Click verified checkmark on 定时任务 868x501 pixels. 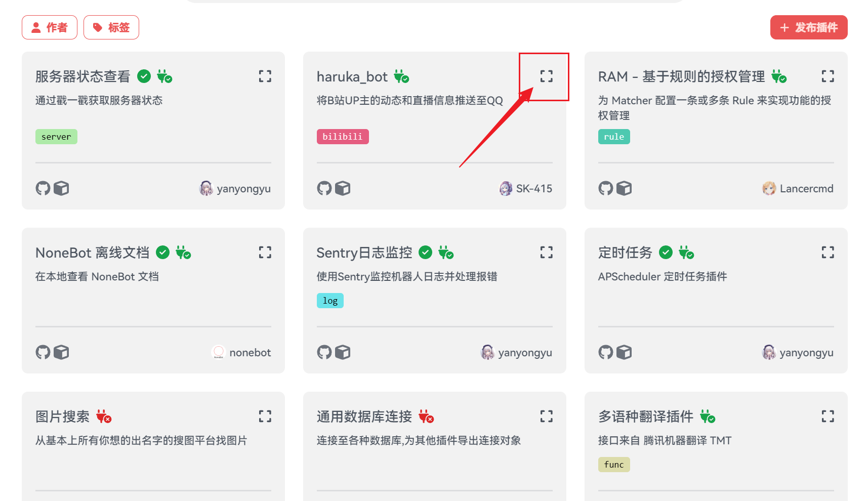click(666, 252)
